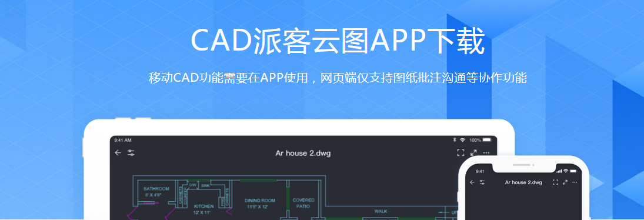Viewport: 644px width, 220px height.
Task: Tap the expand arrows icon on phone
Action: pos(565,182)
